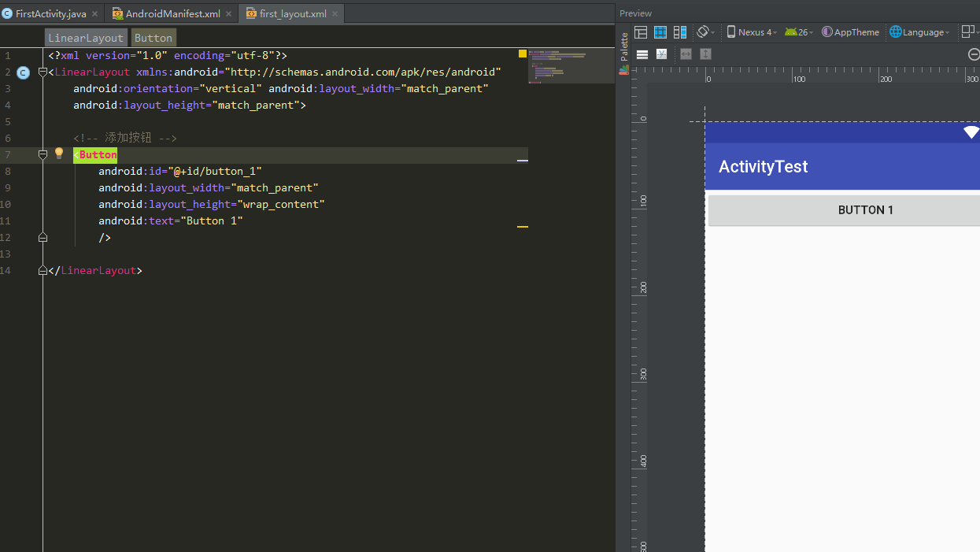The height and width of the screenshot is (552, 980).
Task: Click the text "@+id/button_1" on line 8
Action: tap(215, 171)
